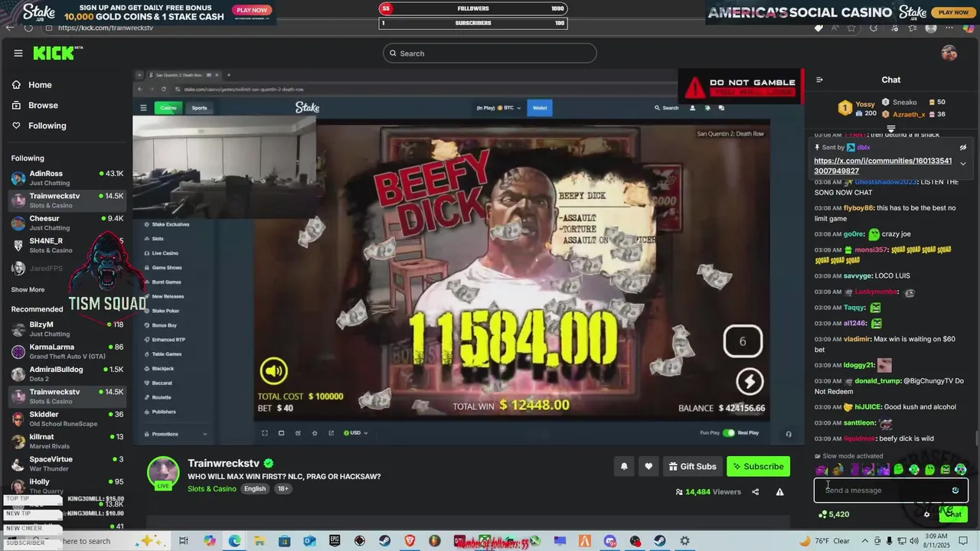Open the Brave browser taskbar icon
This screenshot has height=551, width=980.
tap(410, 541)
